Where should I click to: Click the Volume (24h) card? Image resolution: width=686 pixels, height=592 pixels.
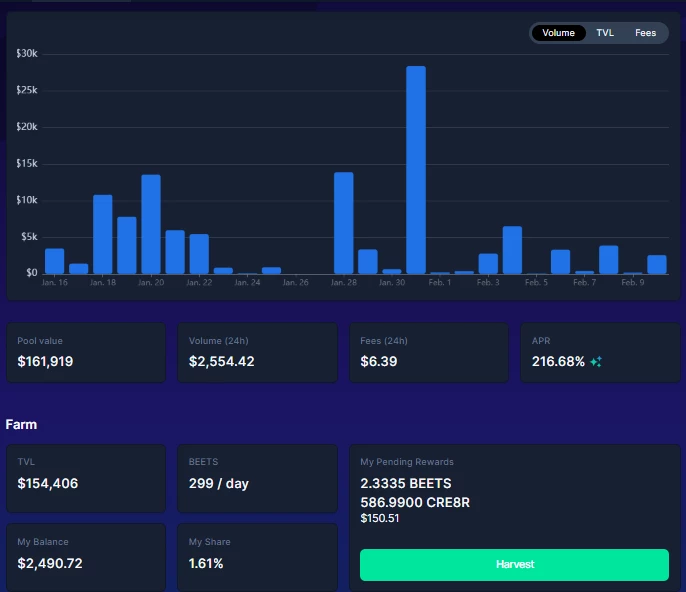point(257,353)
